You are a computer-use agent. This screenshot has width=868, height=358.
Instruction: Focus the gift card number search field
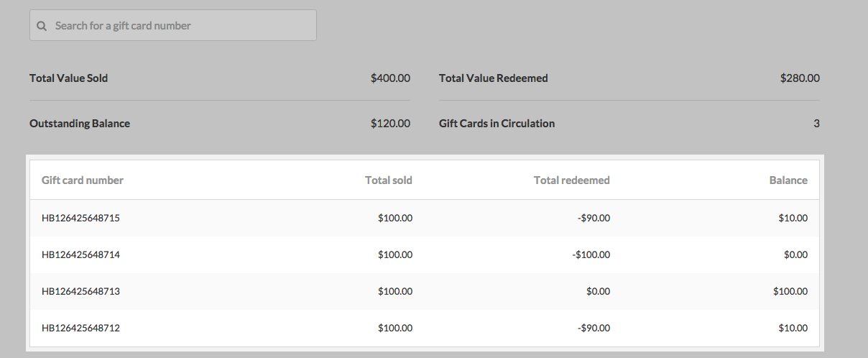click(x=180, y=26)
